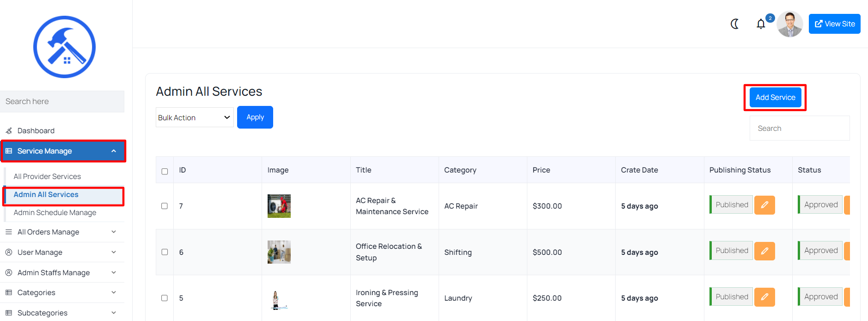Go to Admin Schedule Manage
This screenshot has width=868, height=321.
point(55,213)
